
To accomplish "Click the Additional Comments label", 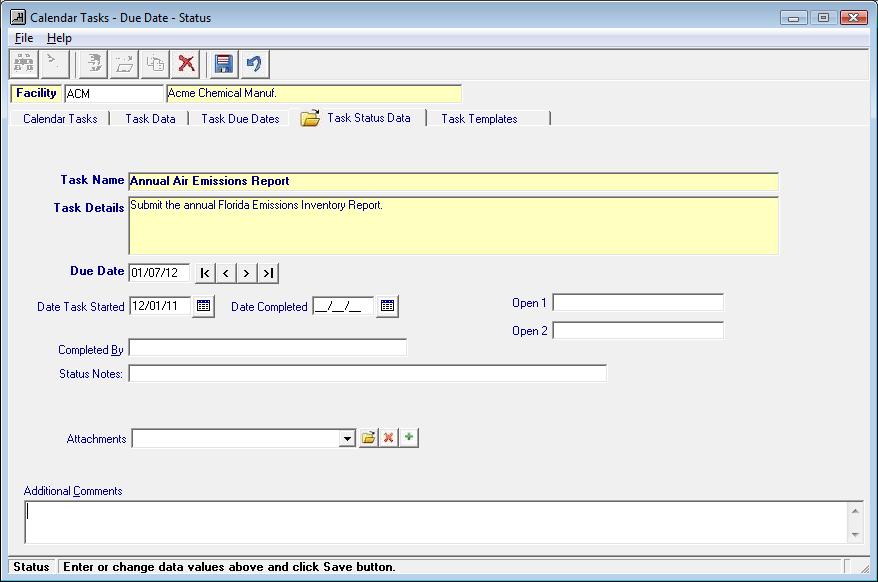I will [73, 491].
